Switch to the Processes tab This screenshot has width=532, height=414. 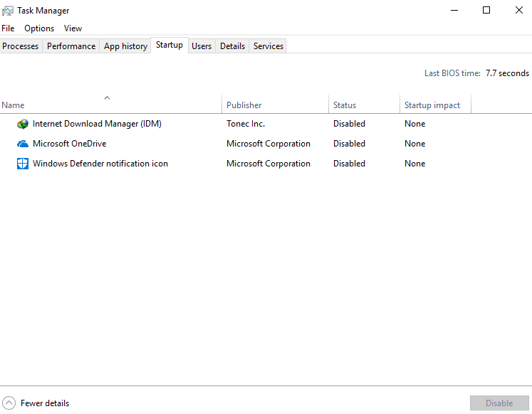pyautogui.click(x=21, y=46)
